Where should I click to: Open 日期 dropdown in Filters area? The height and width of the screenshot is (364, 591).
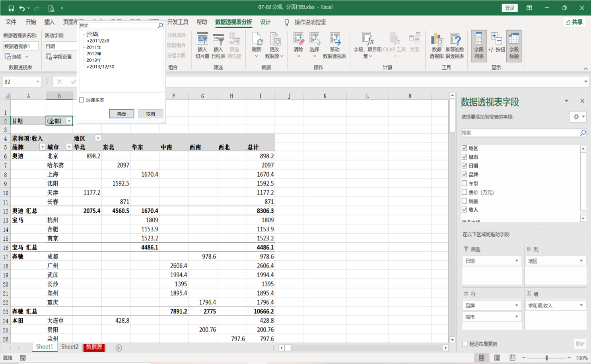[517, 261]
